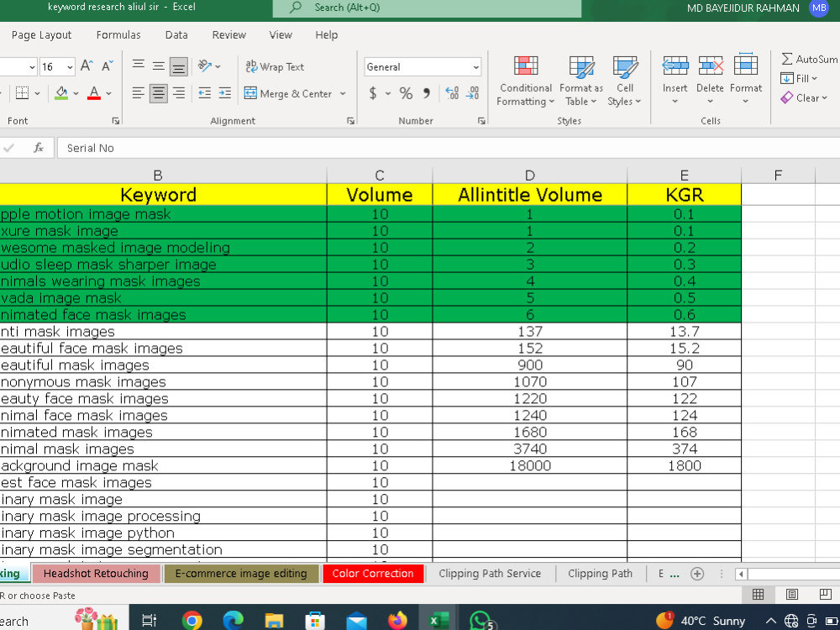This screenshot has width=840, height=630.
Task: Open Accounting format dropdown arrow
Action: 388,94
